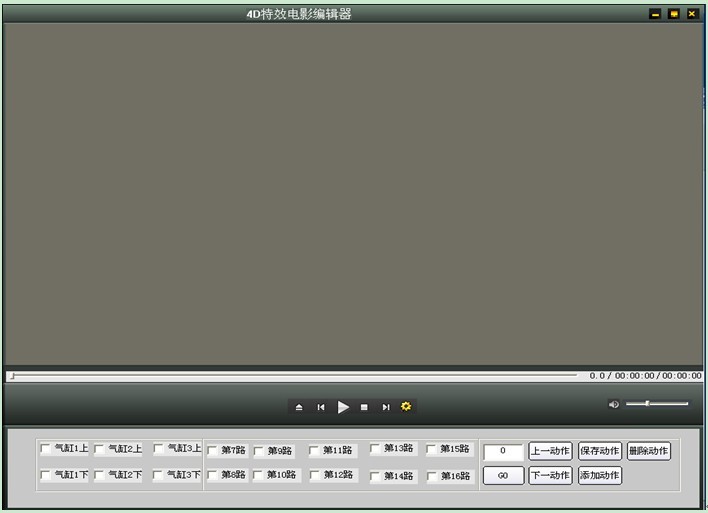The height and width of the screenshot is (513, 708).
Task: Click 添加动作 to add action
Action: click(x=599, y=475)
